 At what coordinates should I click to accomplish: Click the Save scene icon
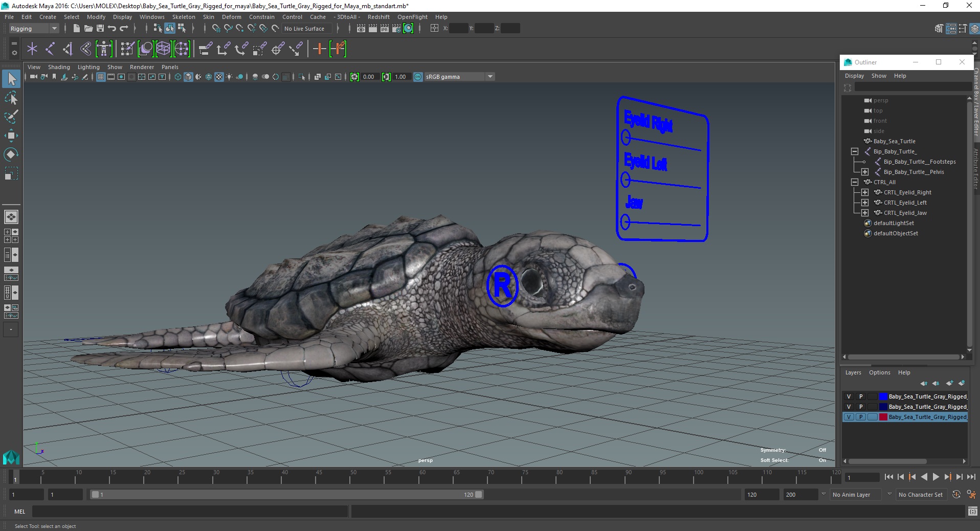[100, 29]
